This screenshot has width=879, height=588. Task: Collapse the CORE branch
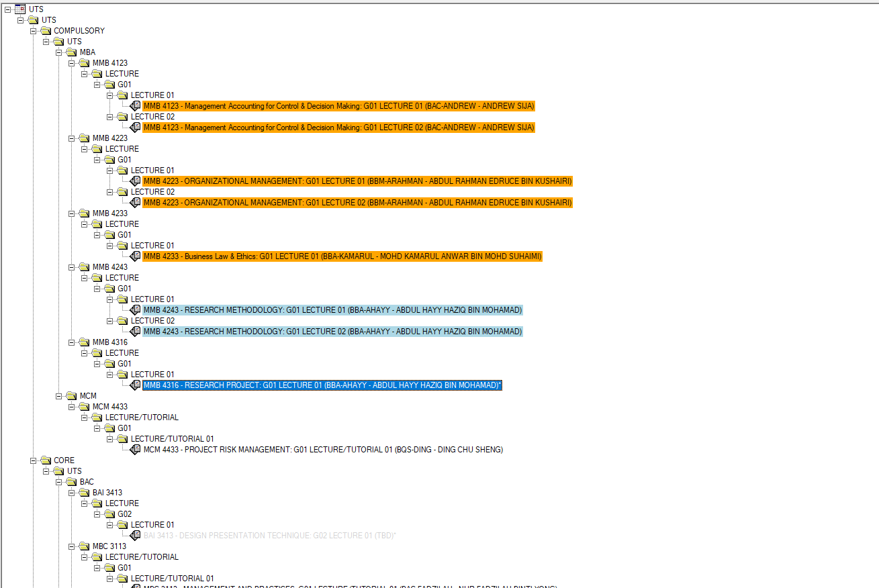(x=34, y=460)
